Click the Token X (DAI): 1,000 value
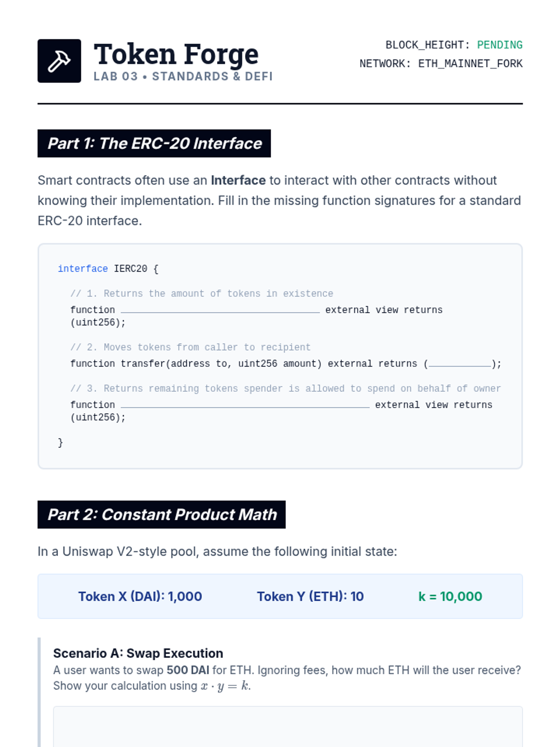Viewport: 560px width, 747px height. (140, 597)
